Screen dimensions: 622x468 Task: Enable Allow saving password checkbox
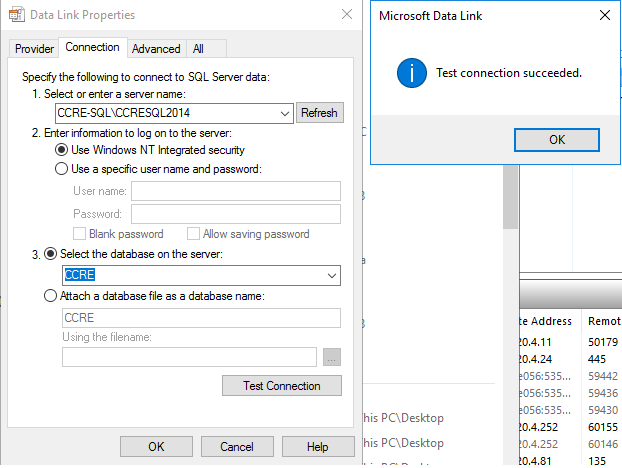tap(193, 234)
